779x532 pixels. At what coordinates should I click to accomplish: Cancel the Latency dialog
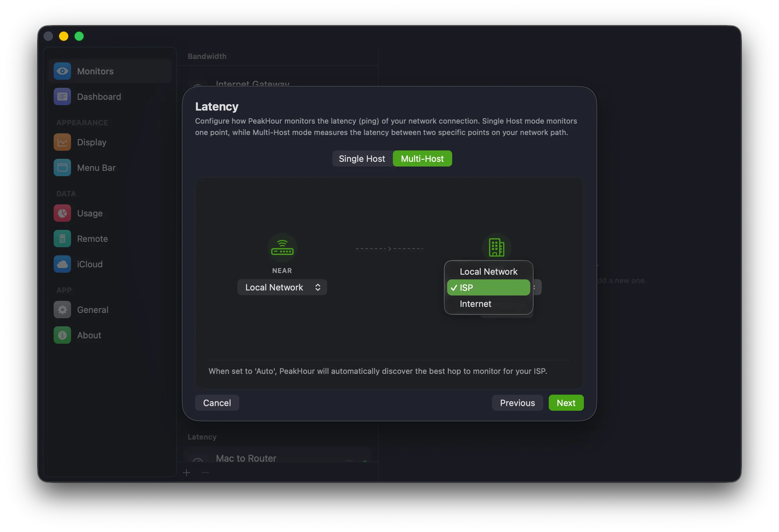click(217, 403)
